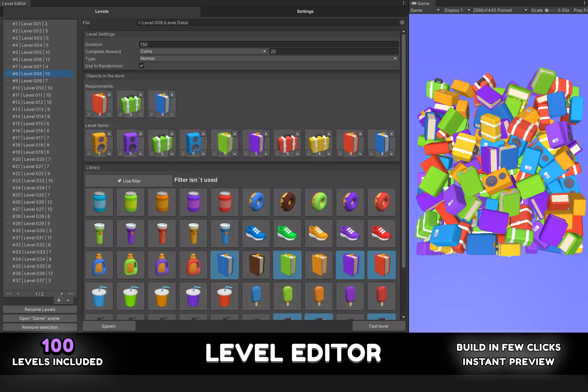The image size is (588, 392).
Task: Click the Spawn button
Action: pos(109,326)
